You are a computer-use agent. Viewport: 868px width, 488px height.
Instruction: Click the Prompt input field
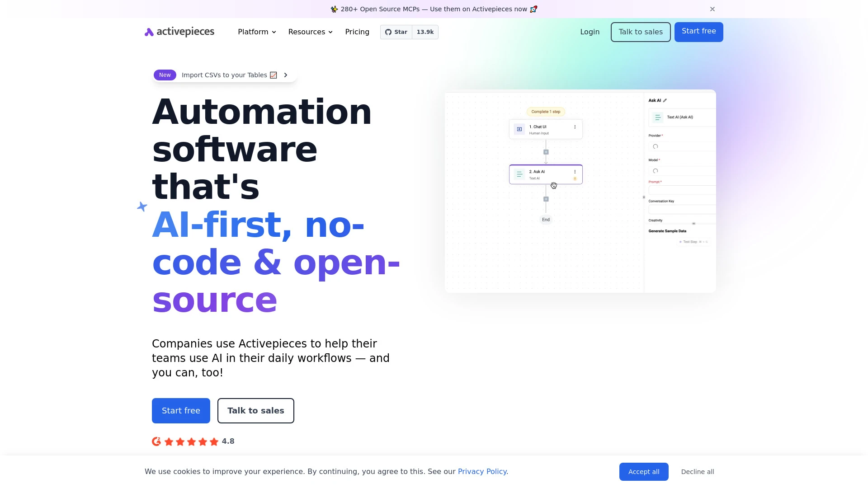pos(682,190)
